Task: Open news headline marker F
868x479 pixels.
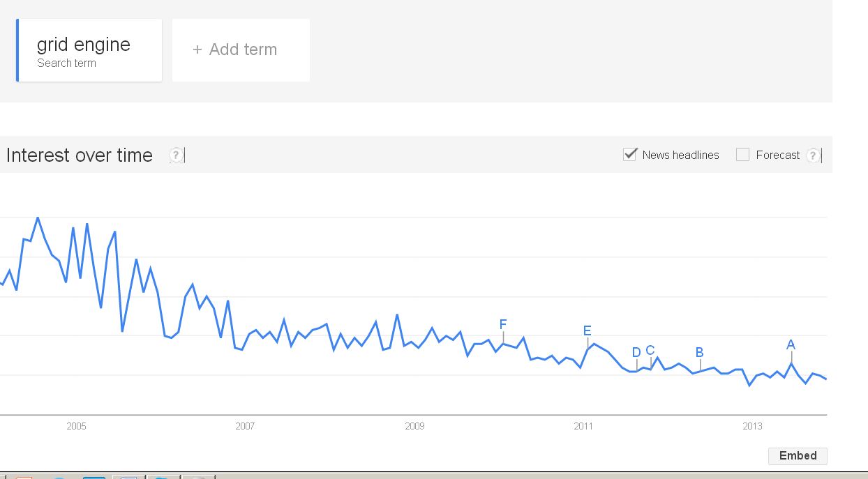Action: tap(503, 324)
